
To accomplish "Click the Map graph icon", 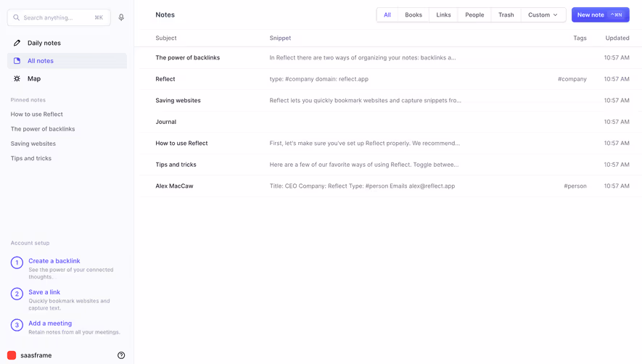I will [17, 78].
